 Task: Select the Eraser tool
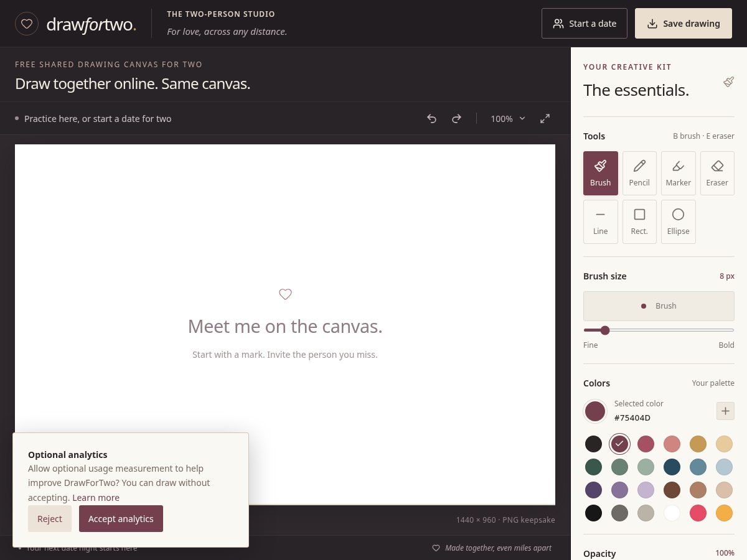[717, 173]
